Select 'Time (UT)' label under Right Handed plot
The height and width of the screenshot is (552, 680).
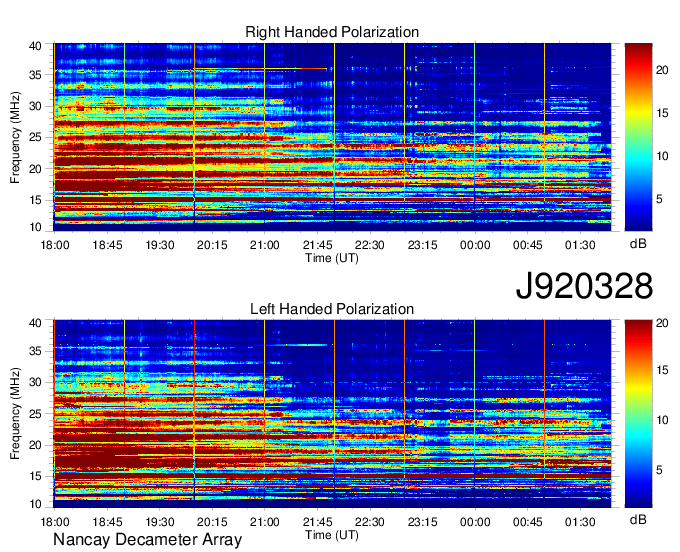point(332,258)
